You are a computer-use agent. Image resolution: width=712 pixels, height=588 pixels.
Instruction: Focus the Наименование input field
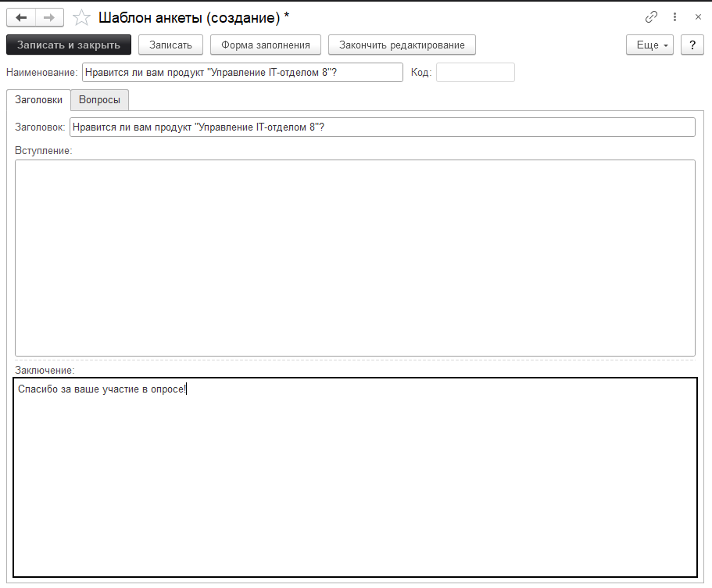[x=242, y=73]
